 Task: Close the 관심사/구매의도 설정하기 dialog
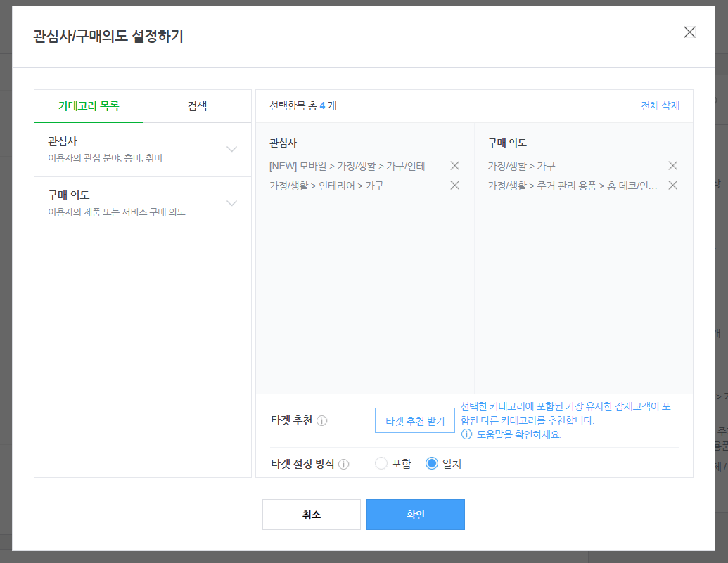[x=689, y=32]
